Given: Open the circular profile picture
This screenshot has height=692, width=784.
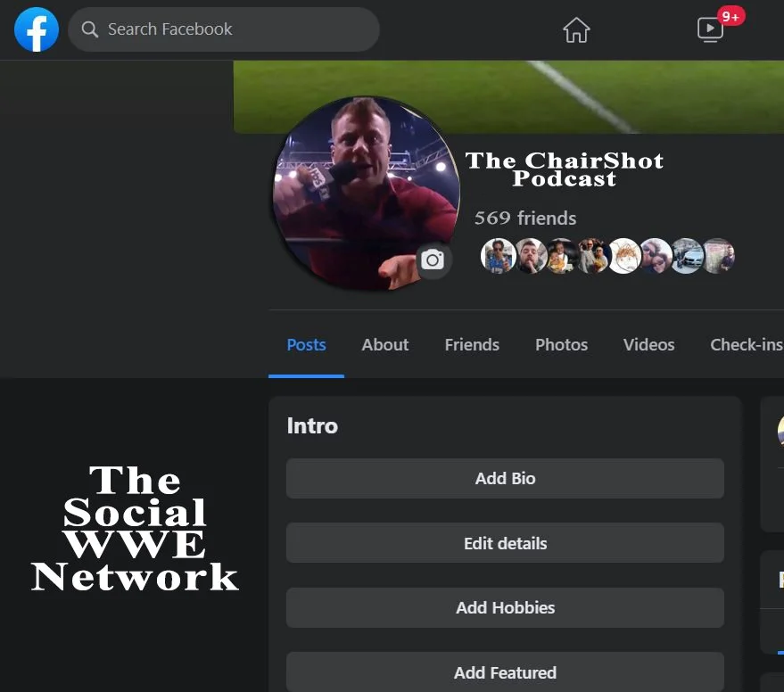Looking at the screenshot, I should tap(366, 194).
